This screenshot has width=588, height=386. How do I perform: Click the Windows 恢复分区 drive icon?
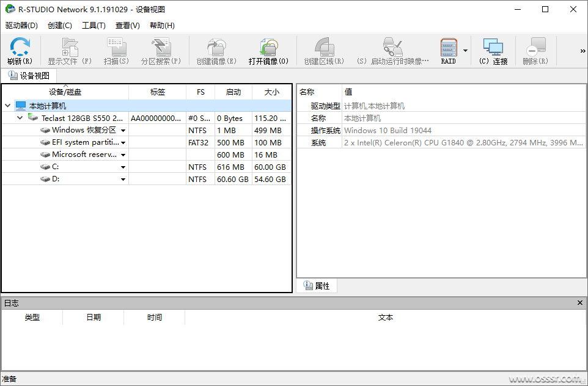pyautogui.click(x=45, y=131)
